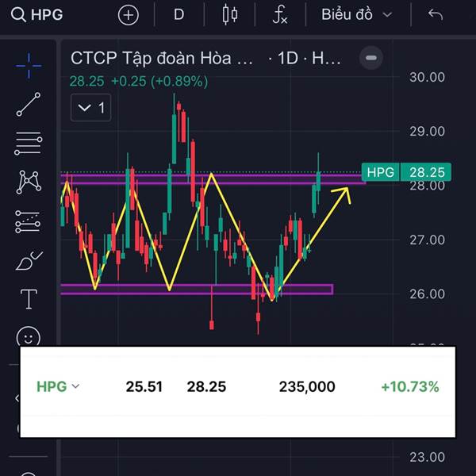Expand the Biểu đồ dropdown

tap(357, 14)
